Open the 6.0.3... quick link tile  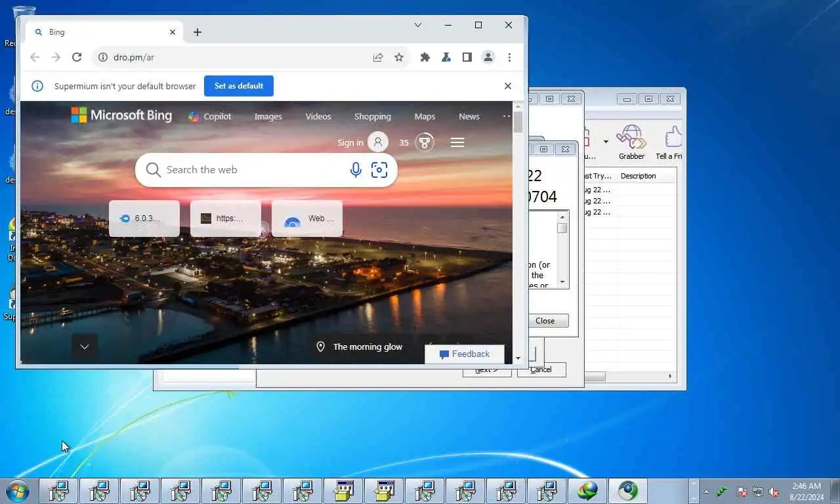click(144, 219)
